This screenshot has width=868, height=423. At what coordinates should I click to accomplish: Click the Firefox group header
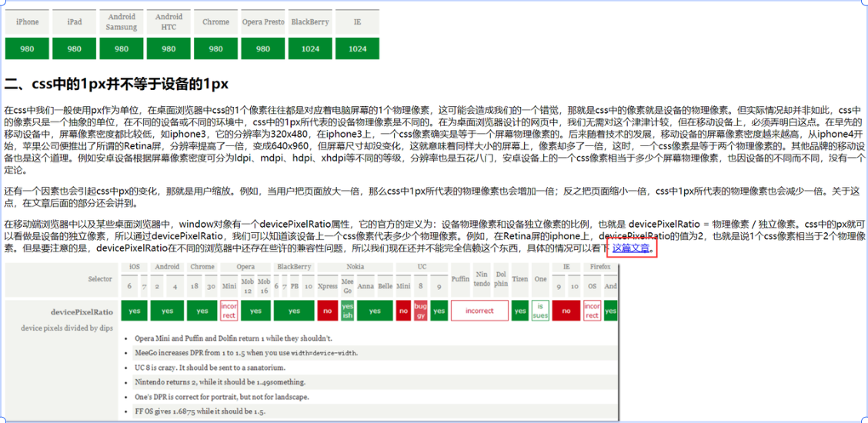tap(601, 267)
